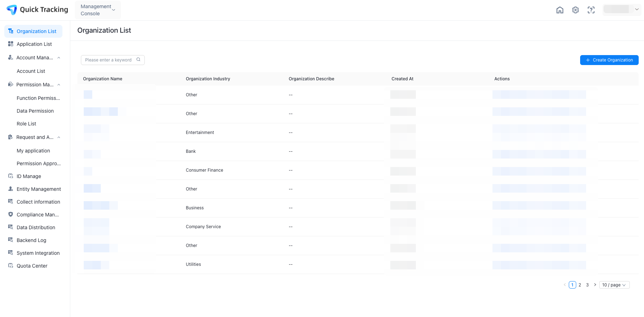Select Role List menu item

(x=27, y=124)
